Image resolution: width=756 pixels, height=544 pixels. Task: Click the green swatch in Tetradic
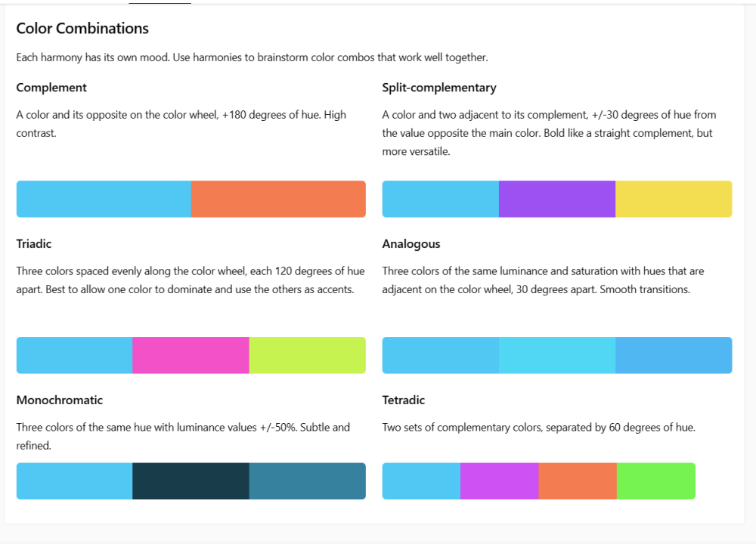(x=656, y=481)
